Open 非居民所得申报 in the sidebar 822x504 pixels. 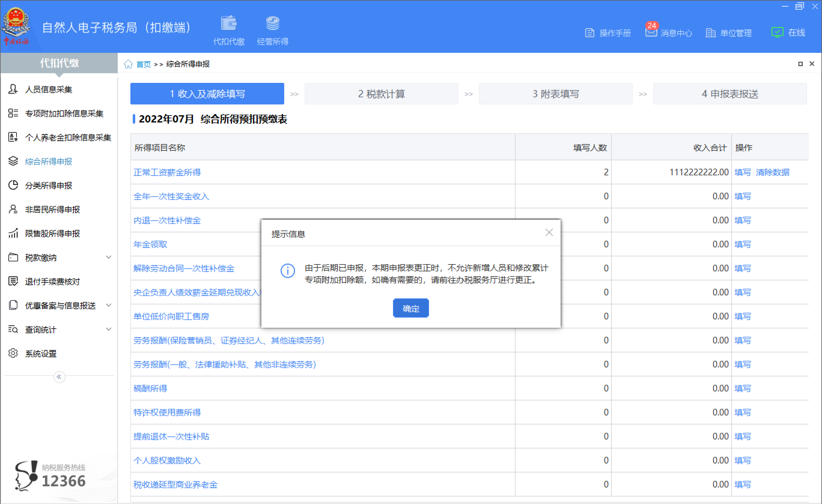point(53,209)
